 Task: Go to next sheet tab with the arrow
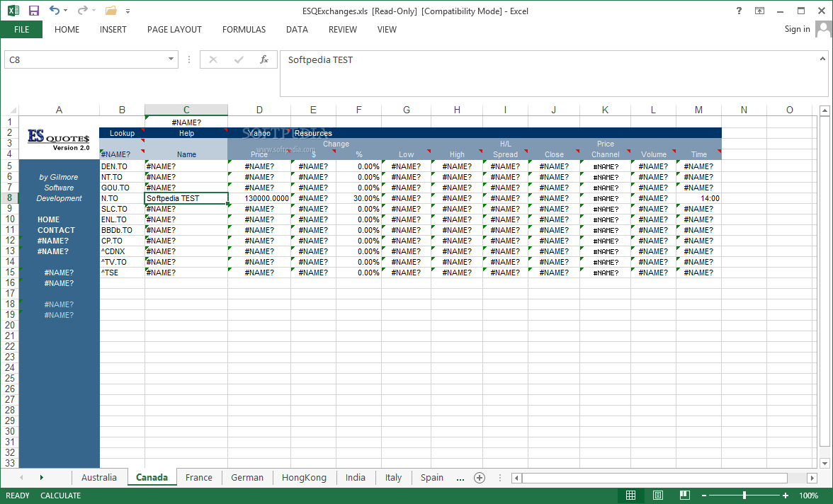click(41, 477)
